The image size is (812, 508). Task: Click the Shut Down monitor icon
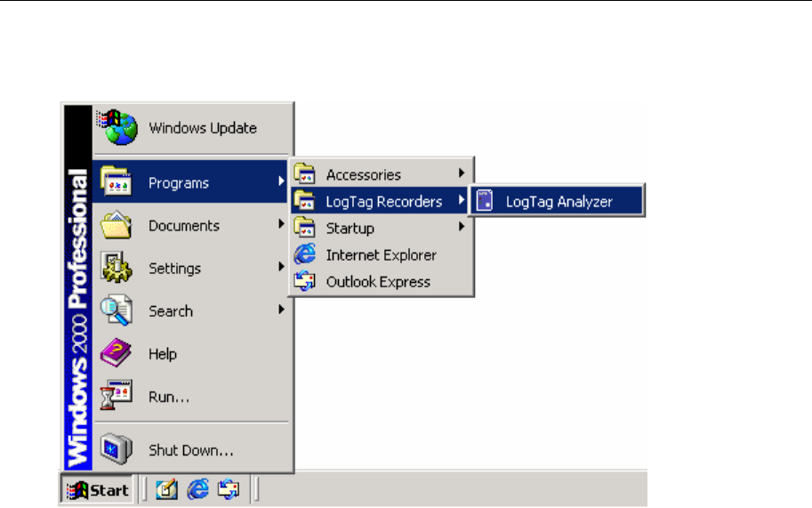pos(117,448)
